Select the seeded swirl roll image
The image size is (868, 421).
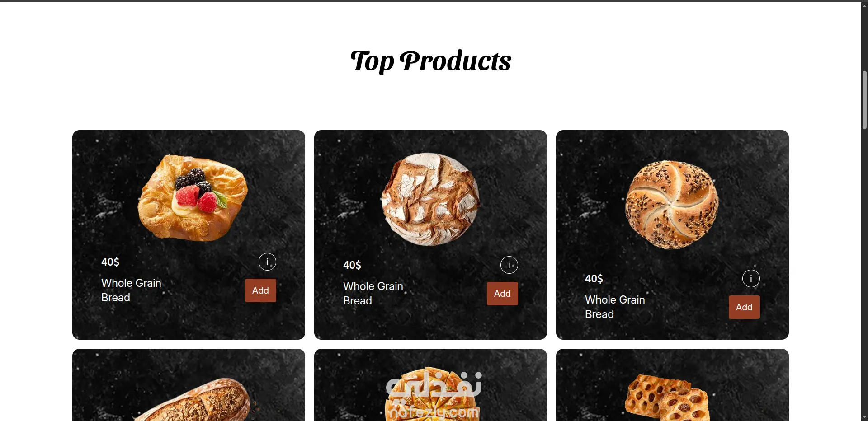[672, 205]
